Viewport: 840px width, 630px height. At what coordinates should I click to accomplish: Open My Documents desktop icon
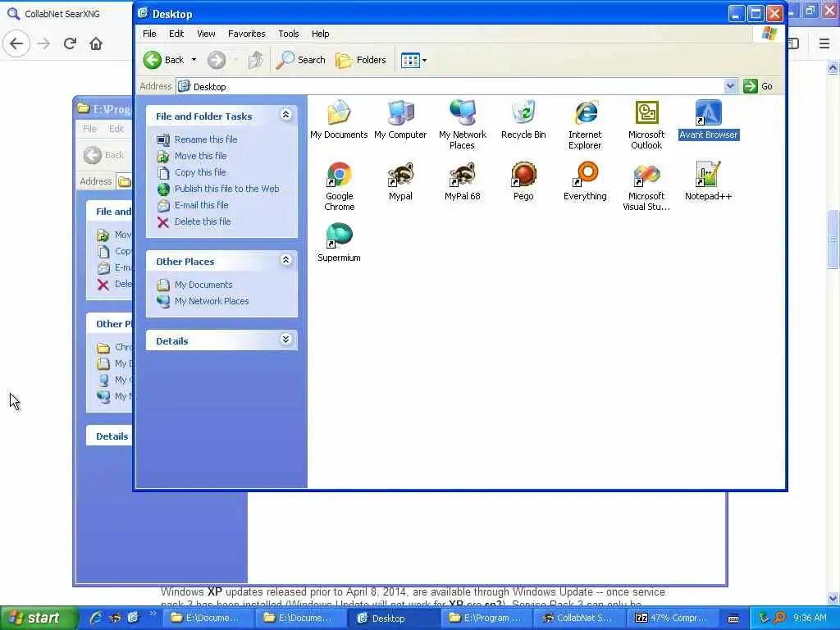point(339,120)
